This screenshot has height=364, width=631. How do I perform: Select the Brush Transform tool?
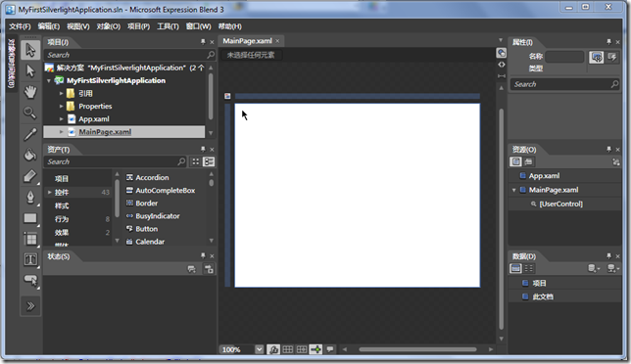point(30,176)
